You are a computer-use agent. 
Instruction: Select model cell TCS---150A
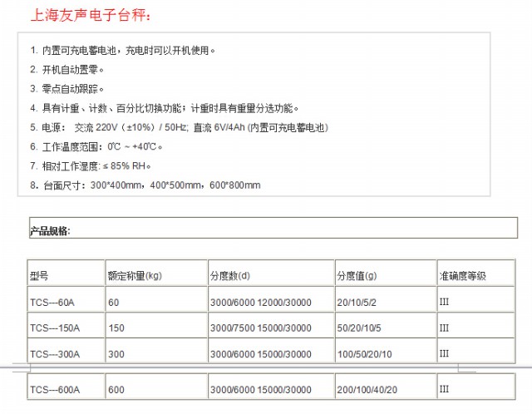point(55,328)
